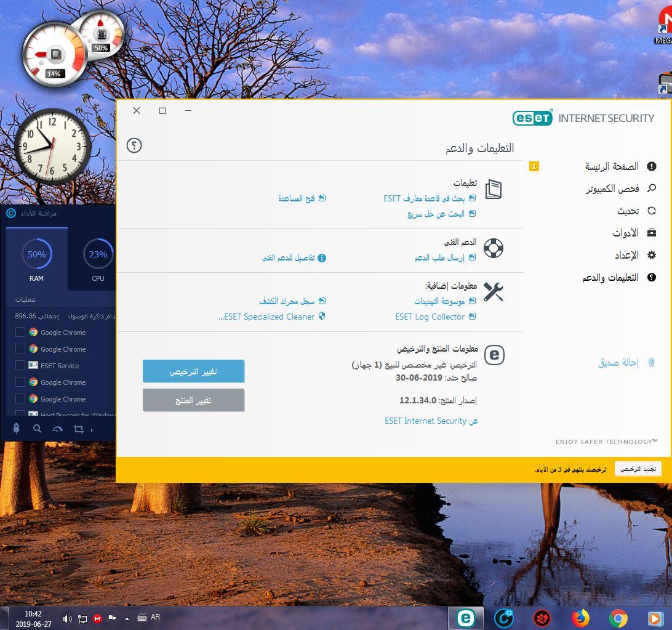Open الصفحة الرئيسية in ESET sidebar

pos(612,166)
